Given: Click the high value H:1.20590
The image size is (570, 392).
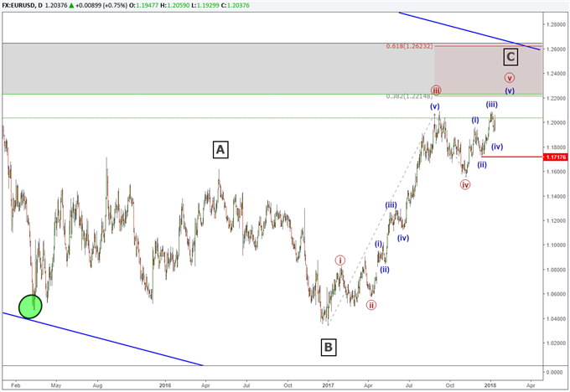Looking at the screenshot, I should (175, 6).
